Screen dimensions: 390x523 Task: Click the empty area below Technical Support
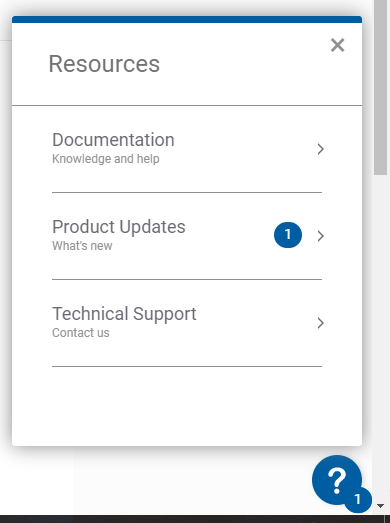[x=187, y=406]
